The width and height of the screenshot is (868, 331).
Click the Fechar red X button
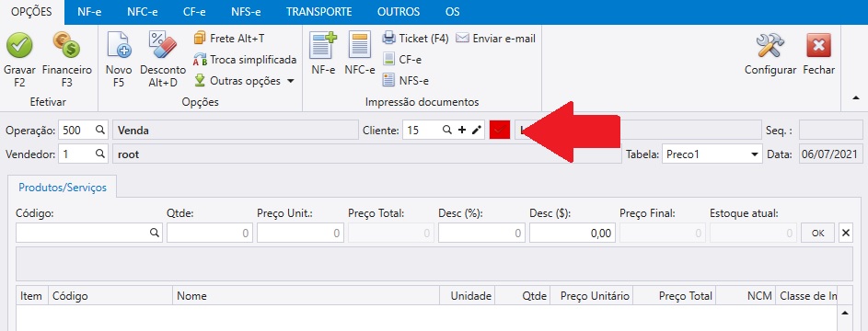pyautogui.click(x=818, y=45)
